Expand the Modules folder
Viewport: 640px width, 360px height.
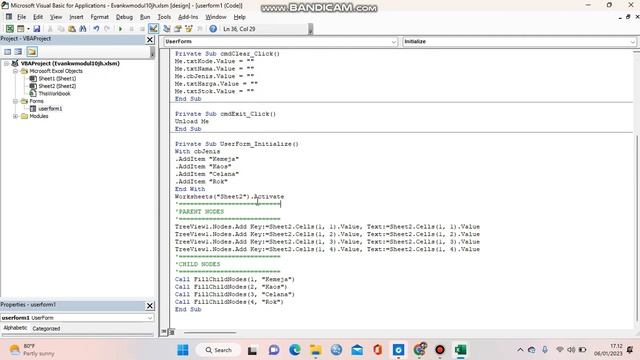tap(15, 116)
